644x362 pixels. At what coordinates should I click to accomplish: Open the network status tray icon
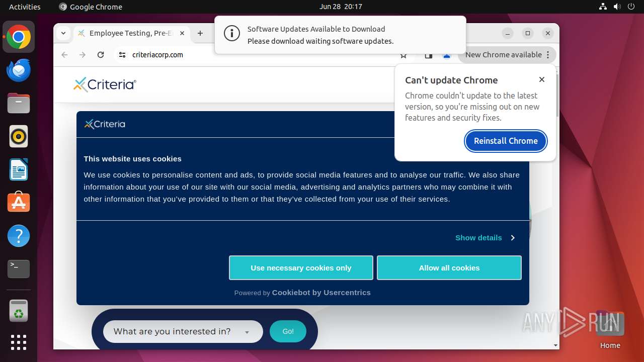tap(603, 7)
